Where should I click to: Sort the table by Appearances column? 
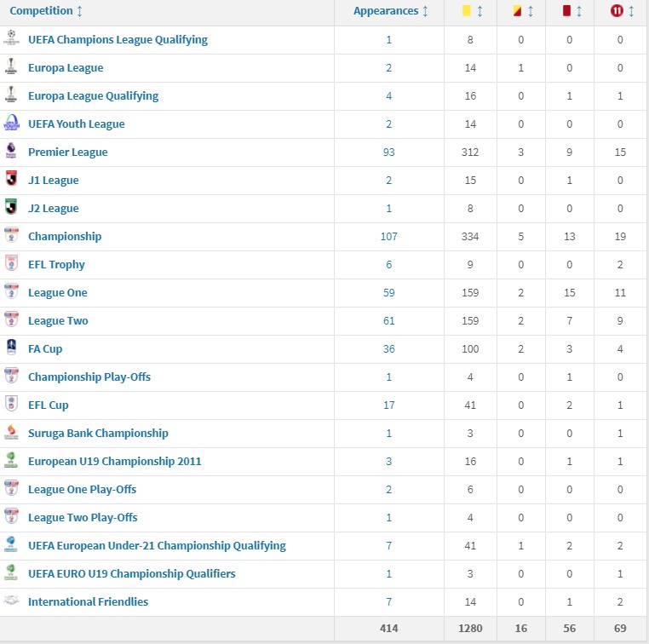390,11
